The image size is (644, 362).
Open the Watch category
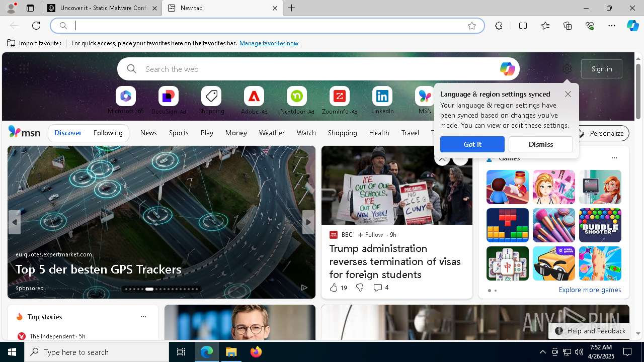[x=306, y=133]
